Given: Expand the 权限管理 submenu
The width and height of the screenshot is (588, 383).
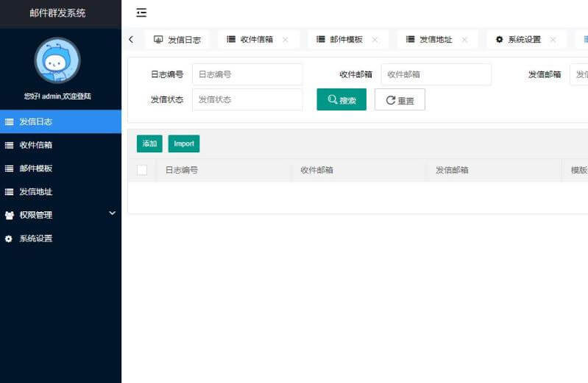Looking at the screenshot, I should [x=59, y=215].
